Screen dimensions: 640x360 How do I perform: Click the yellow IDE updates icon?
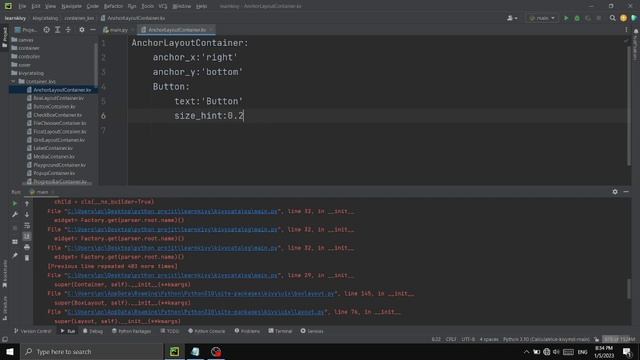(623, 18)
